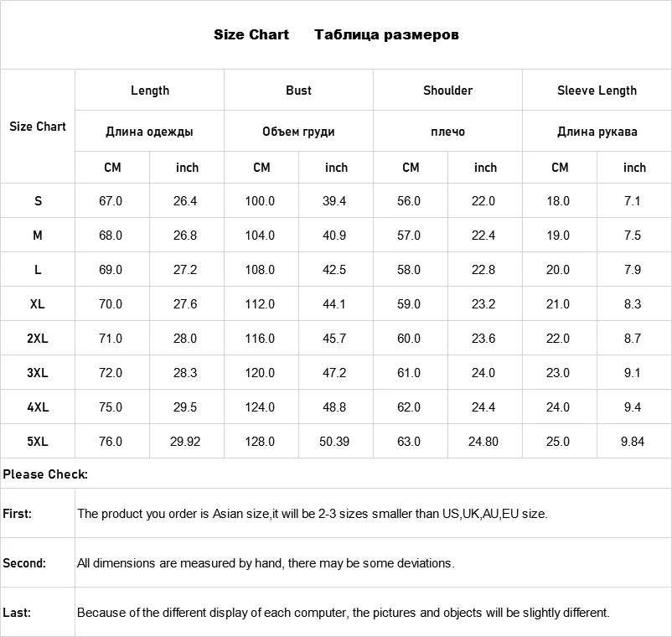The height and width of the screenshot is (637, 672).
Task: Click the 'Shoulder' column header
Action: coord(447,91)
